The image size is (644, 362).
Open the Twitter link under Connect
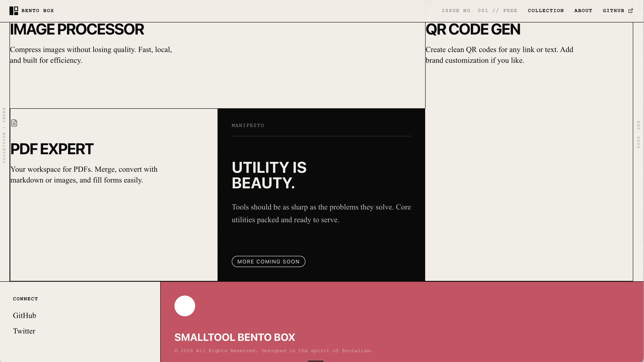coord(24,331)
